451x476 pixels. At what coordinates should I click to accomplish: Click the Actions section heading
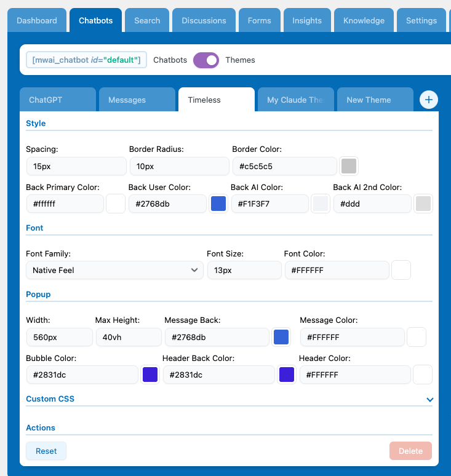click(x=41, y=428)
